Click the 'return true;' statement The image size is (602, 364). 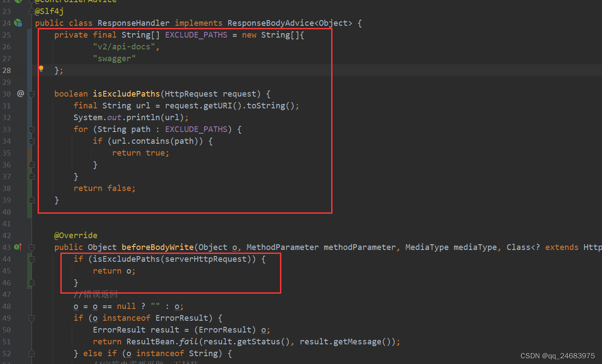[x=141, y=153]
